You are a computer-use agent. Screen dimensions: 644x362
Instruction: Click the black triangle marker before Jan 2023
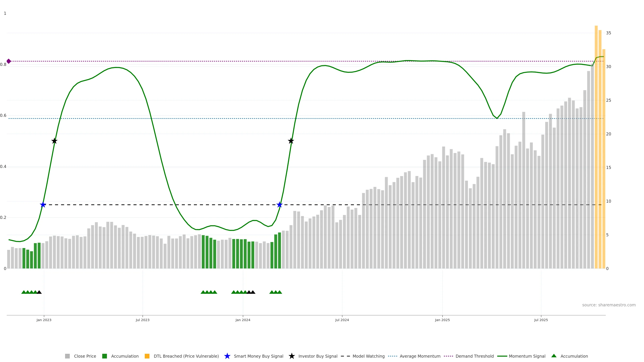(x=39, y=292)
